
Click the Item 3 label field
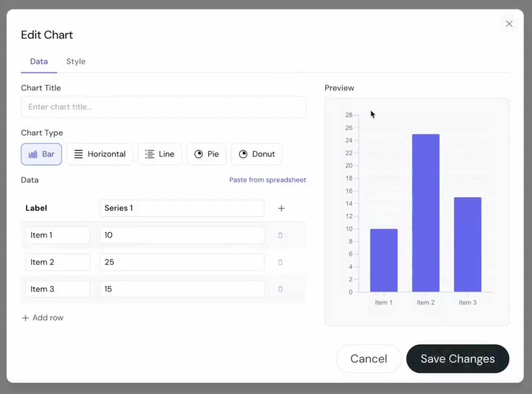click(x=57, y=289)
